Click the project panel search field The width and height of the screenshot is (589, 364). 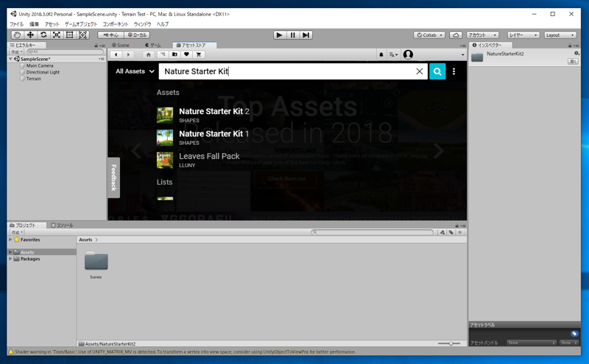point(373,232)
